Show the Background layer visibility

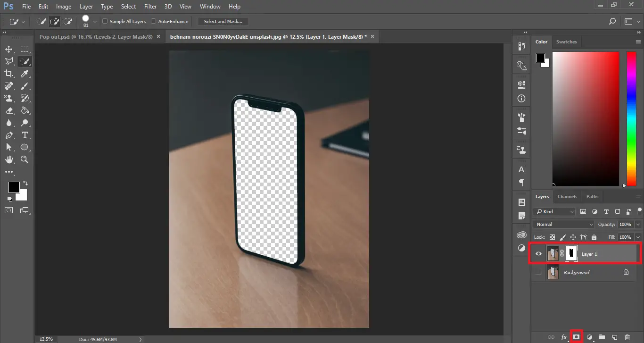click(538, 272)
